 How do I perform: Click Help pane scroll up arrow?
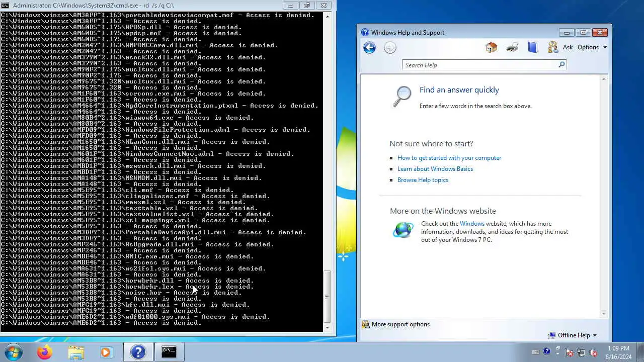click(604, 78)
